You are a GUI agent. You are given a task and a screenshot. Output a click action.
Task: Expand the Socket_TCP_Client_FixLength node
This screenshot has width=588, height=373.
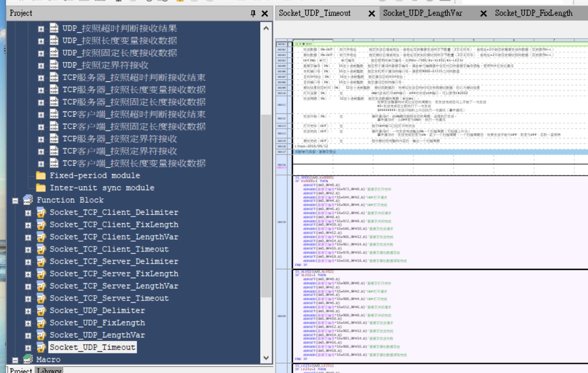pos(28,225)
